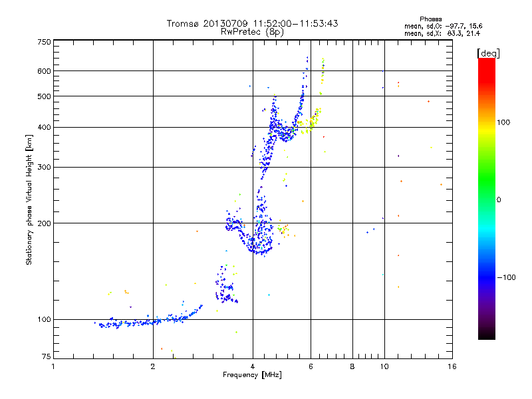This screenshot has width=532, height=399.
Task: Click the 'Frequency [MHz]' axis title
Action: (x=252, y=375)
